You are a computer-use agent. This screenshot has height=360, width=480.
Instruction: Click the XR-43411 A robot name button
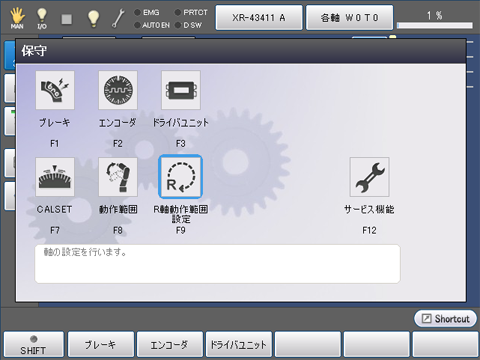click(x=259, y=18)
